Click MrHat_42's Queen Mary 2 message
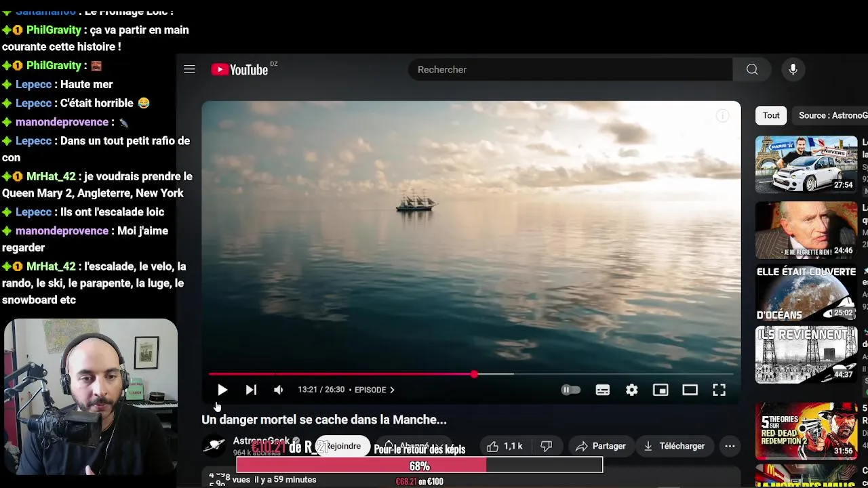Screen dimensions: 868x488 (x=98, y=184)
